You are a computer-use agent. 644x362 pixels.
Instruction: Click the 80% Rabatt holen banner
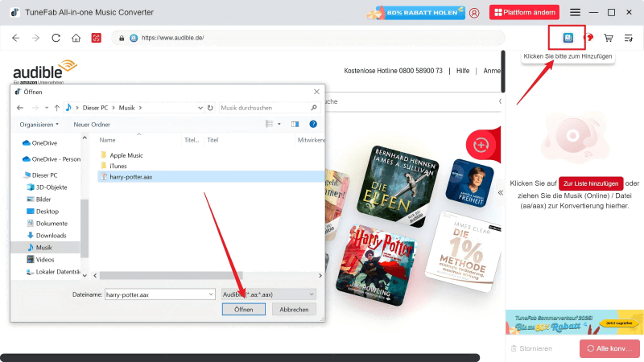[416, 13]
